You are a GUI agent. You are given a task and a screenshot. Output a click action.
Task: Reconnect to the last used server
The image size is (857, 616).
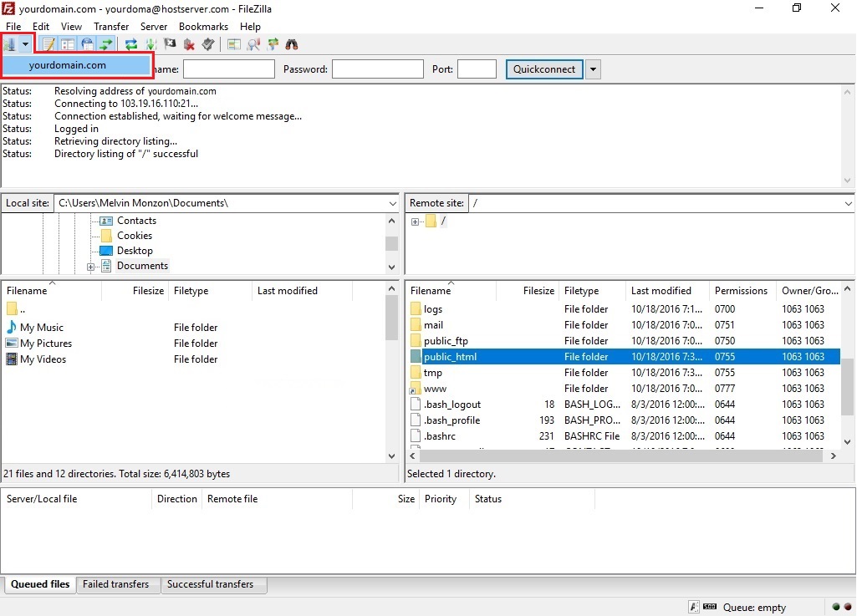point(208,44)
